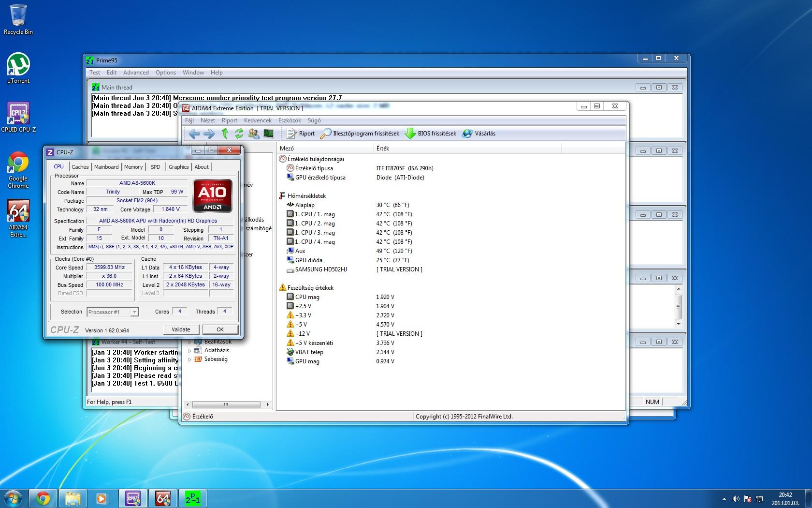This screenshot has width=812, height=508.
Task: Click the AMD A10 processor logo
Action: [212, 196]
